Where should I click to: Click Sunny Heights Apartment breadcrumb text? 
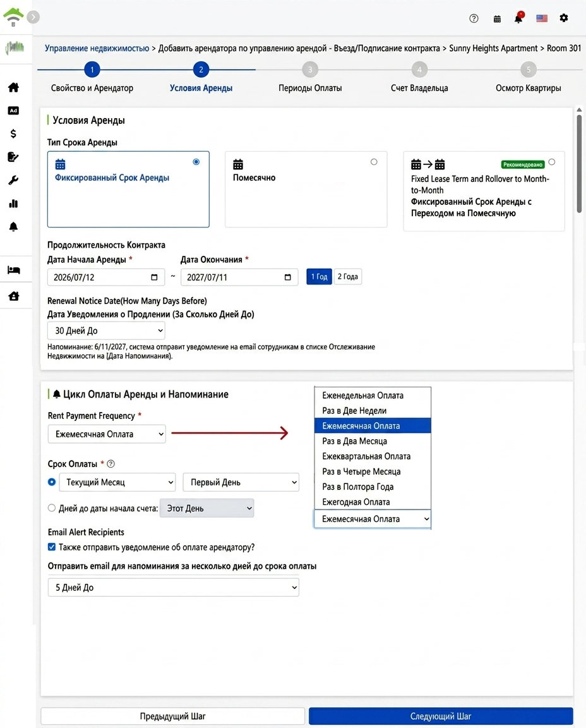click(x=493, y=48)
